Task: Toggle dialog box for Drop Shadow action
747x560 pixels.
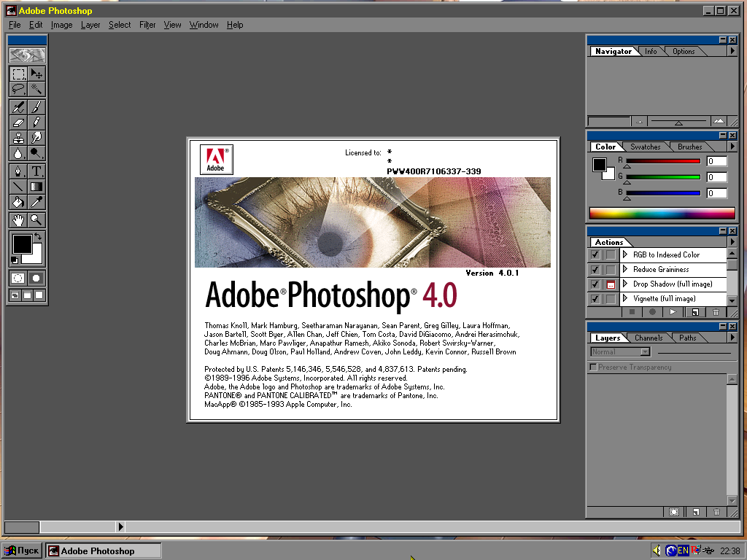Action: [x=611, y=284]
